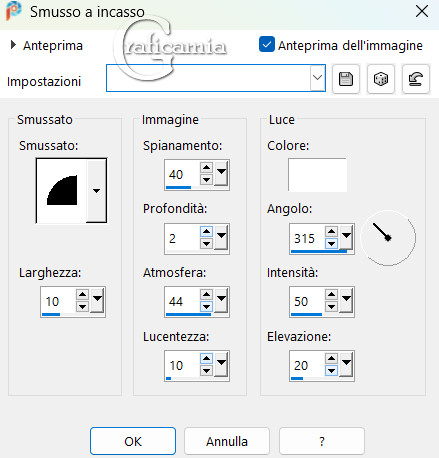The height and width of the screenshot is (458, 439).
Task: Click the Annulla button
Action: tap(227, 441)
